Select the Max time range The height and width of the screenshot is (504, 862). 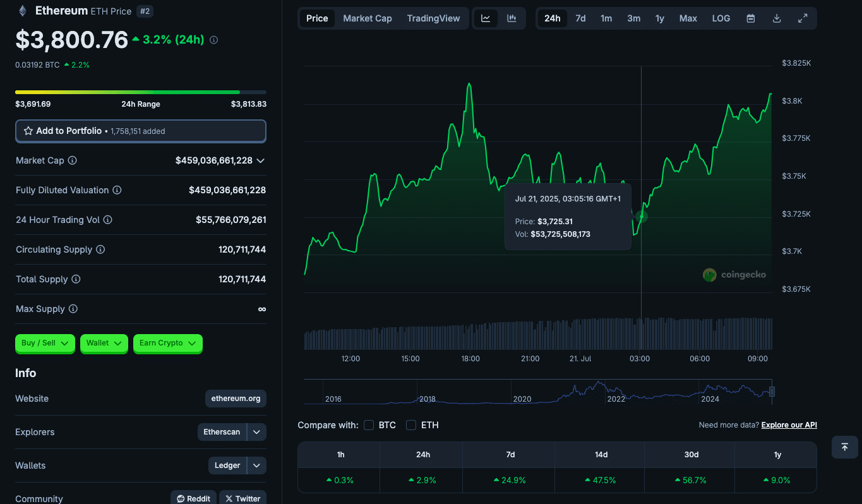688,18
